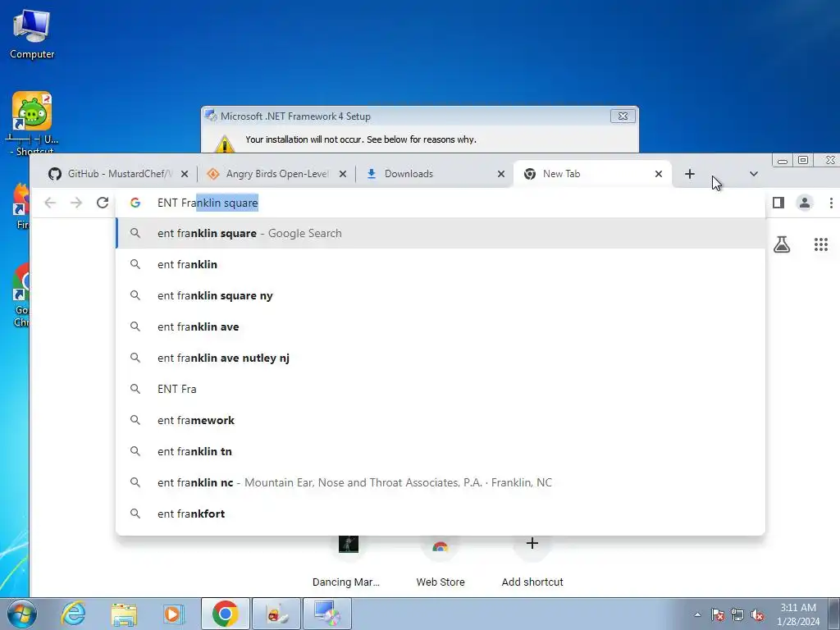Image resolution: width=840 pixels, height=630 pixels.
Task: Select the 'ent franklin' suggestion
Action: [441, 264]
